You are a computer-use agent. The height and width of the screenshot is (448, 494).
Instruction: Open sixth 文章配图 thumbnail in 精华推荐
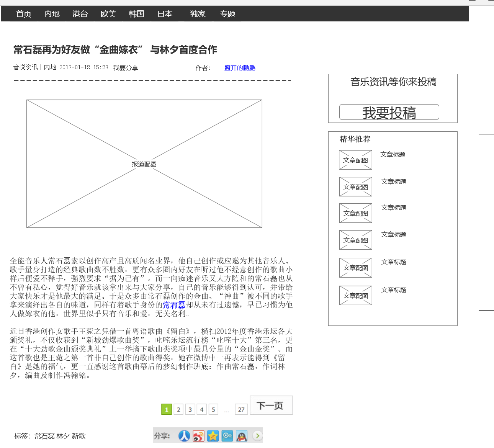pos(356,296)
